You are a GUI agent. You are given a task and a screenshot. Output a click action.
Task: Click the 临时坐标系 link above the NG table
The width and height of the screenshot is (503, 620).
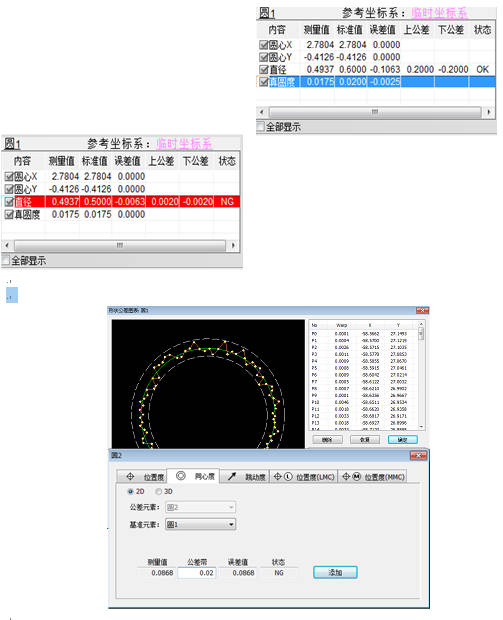coord(184,144)
